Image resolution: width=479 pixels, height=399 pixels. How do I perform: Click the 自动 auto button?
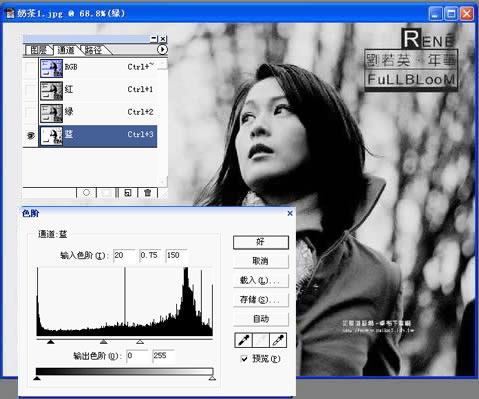[261, 319]
